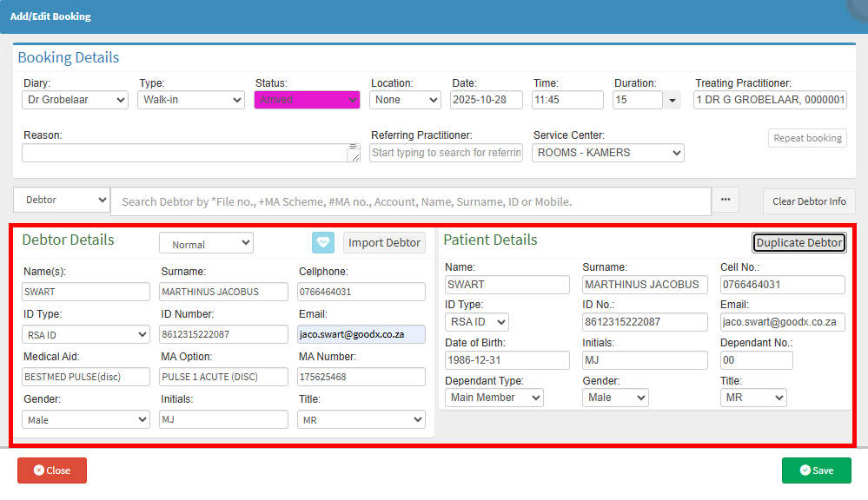Click the heart icon in Debtor Details
Screen dimensions: 868x500
323,242
